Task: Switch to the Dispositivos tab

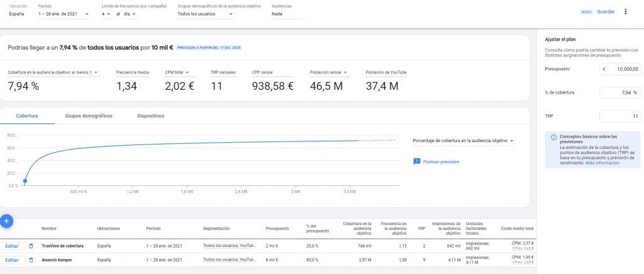Action: [x=151, y=116]
